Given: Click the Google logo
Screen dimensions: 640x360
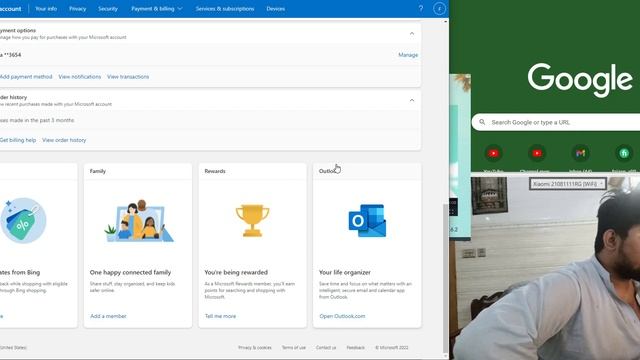Looking at the screenshot, I should coord(580,80).
